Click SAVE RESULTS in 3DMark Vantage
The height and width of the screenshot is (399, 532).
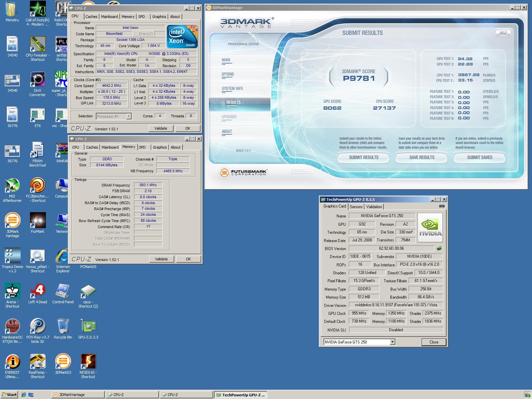pyautogui.click(x=422, y=157)
